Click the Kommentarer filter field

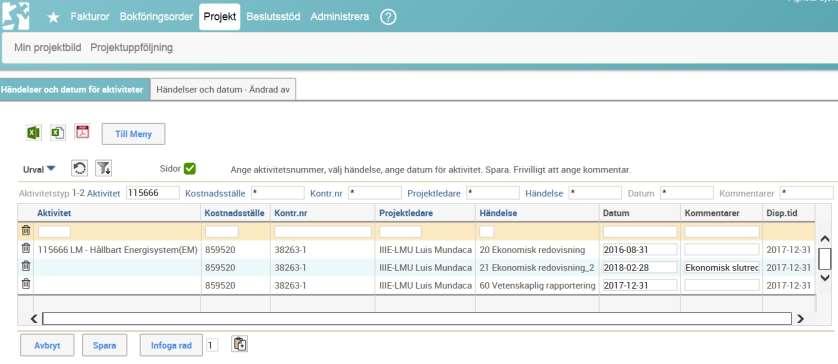point(806,193)
